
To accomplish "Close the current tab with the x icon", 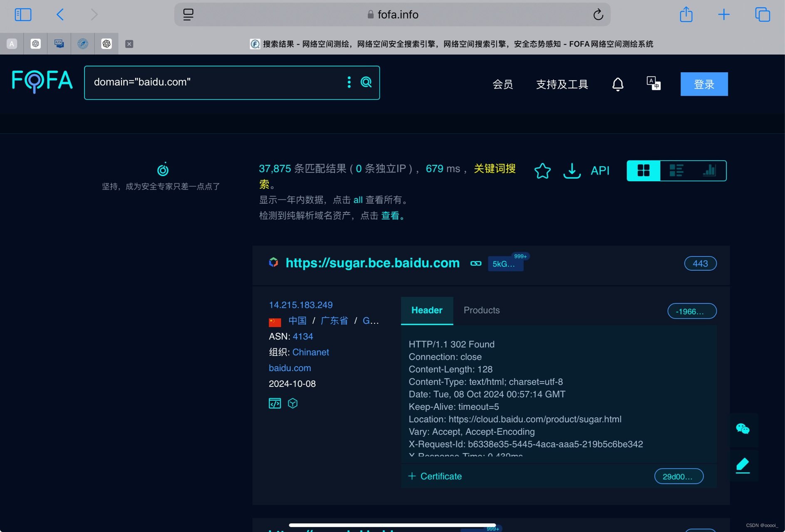I will point(129,44).
